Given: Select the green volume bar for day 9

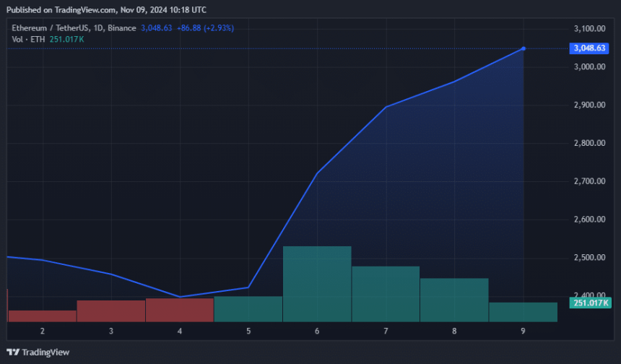Looking at the screenshot, I should 523,312.
